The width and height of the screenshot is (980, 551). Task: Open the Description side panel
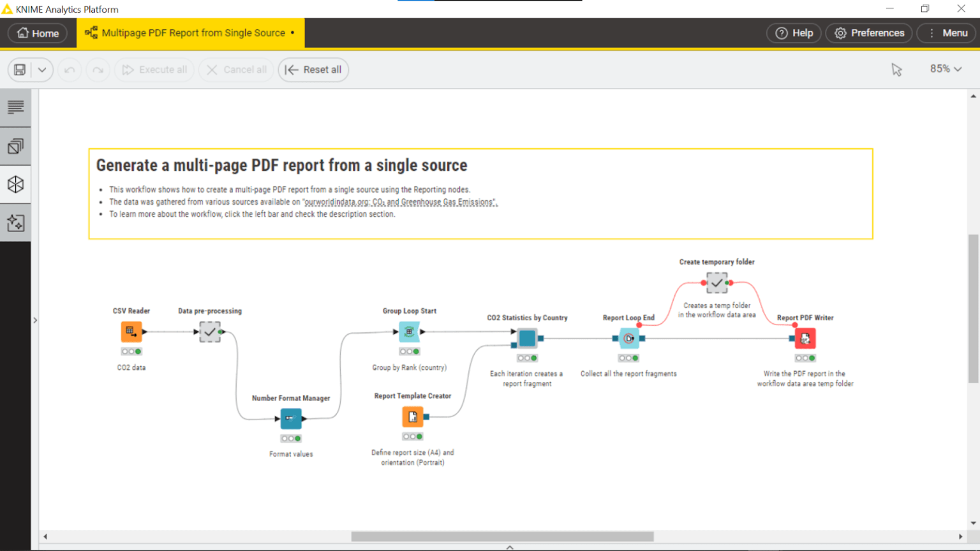(15, 107)
